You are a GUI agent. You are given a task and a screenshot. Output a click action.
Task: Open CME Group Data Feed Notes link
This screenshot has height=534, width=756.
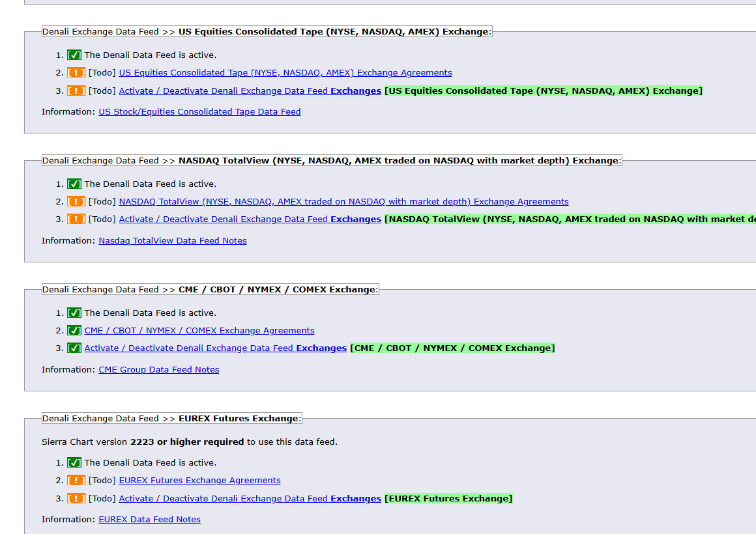coord(159,370)
